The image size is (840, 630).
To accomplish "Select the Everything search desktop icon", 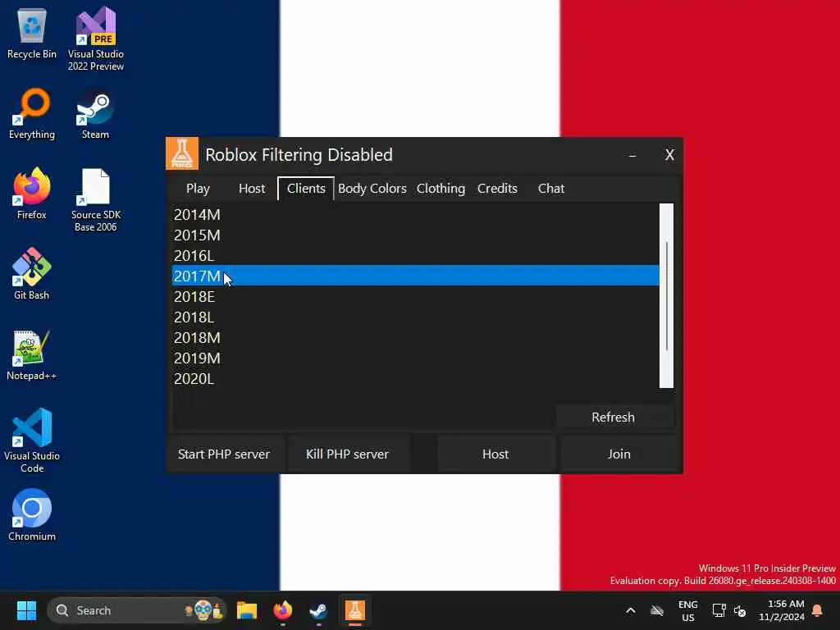I will [x=32, y=114].
